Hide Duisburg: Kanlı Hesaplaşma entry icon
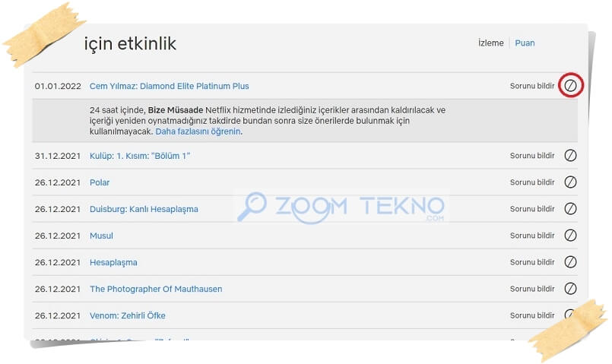The width and height of the screenshot is (612, 364). click(570, 209)
